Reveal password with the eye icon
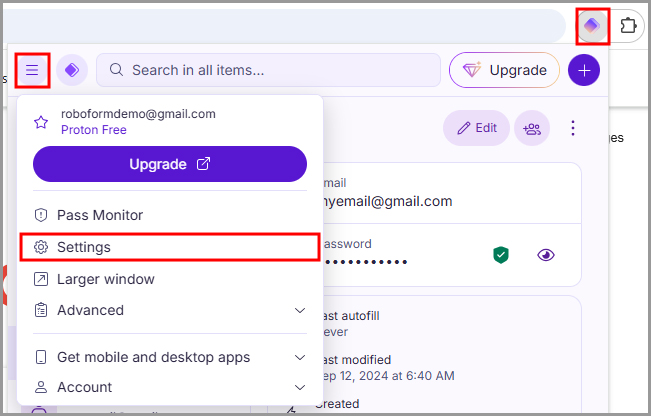The width and height of the screenshot is (651, 416). point(546,255)
